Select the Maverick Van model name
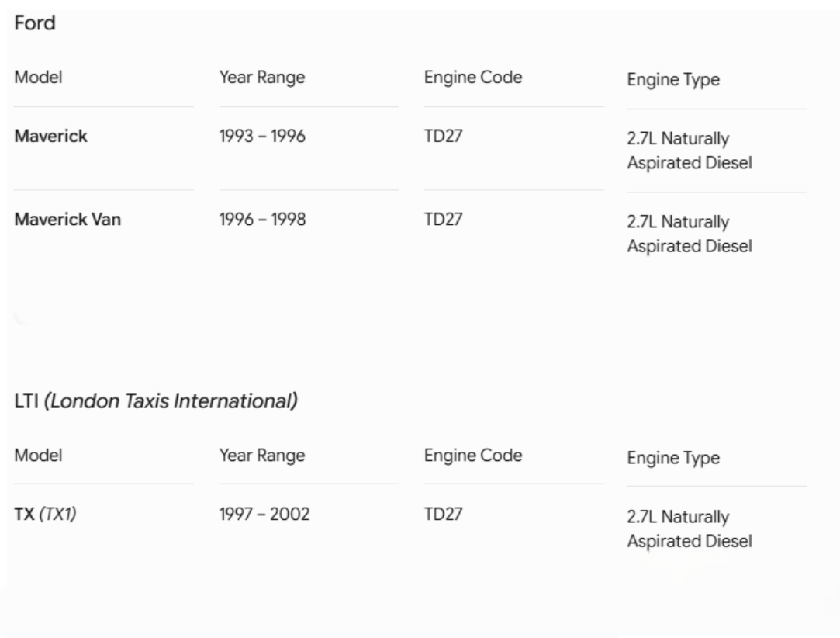The height and width of the screenshot is (638, 840). tap(67, 220)
